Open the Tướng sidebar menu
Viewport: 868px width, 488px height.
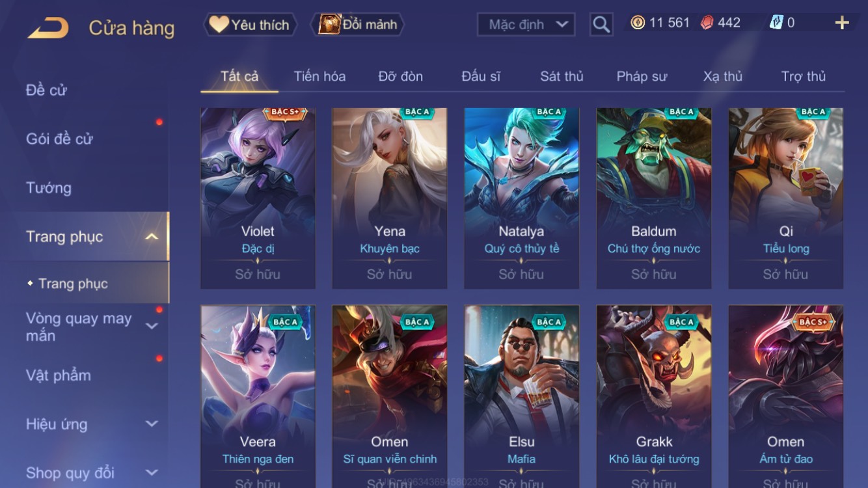tap(49, 188)
